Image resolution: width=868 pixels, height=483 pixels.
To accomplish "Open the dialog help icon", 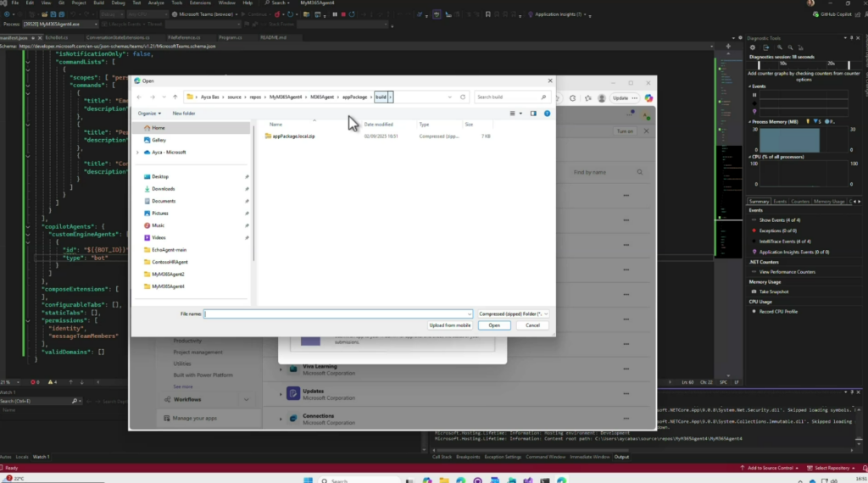I will coord(547,114).
